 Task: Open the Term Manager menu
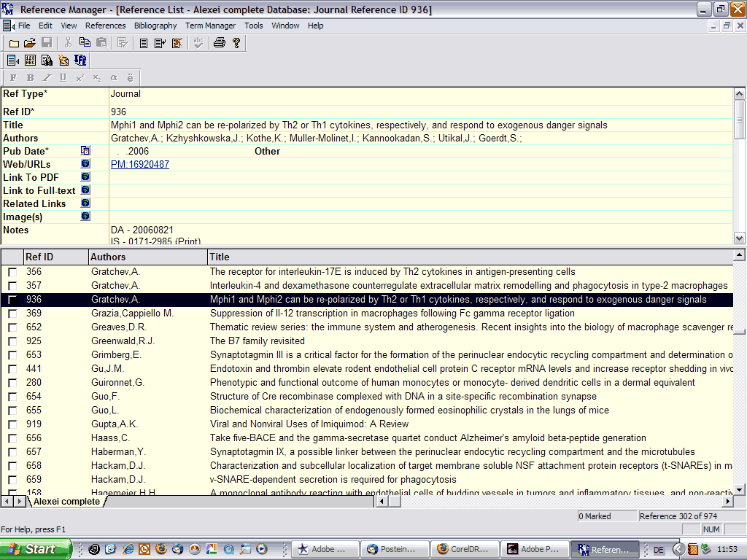[x=210, y=26]
